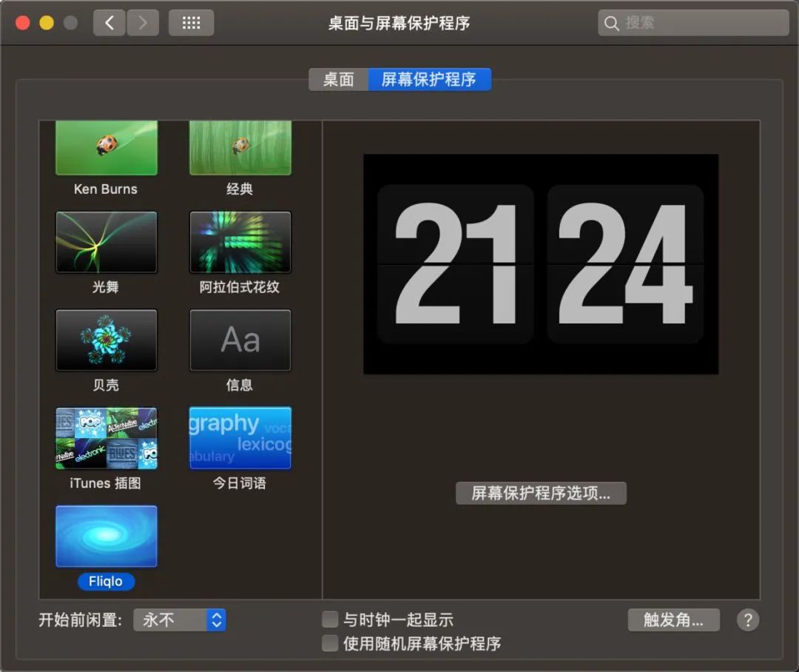
Task: Click the back navigation arrow
Action: (x=108, y=22)
